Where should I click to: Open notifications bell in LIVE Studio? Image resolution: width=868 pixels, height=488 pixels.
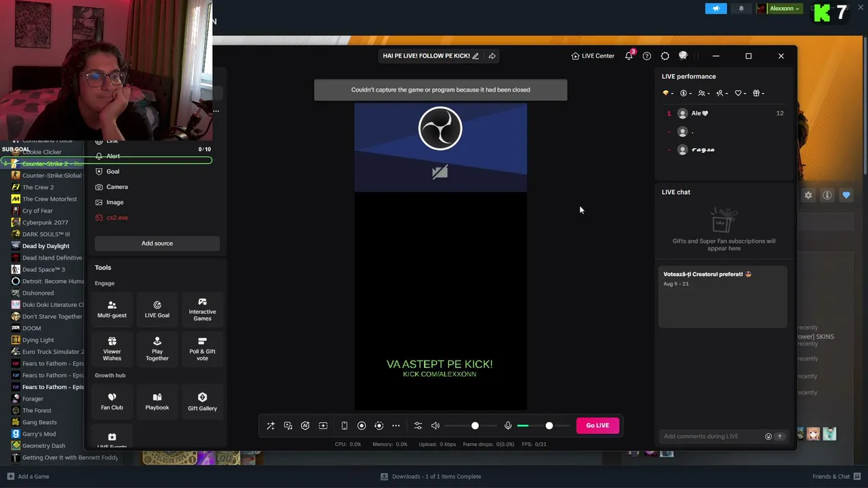pyautogui.click(x=629, y=56)
